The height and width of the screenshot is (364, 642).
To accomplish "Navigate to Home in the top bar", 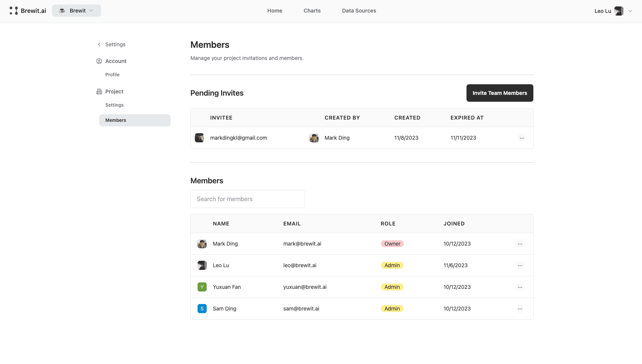I will [x=275, y=11].
